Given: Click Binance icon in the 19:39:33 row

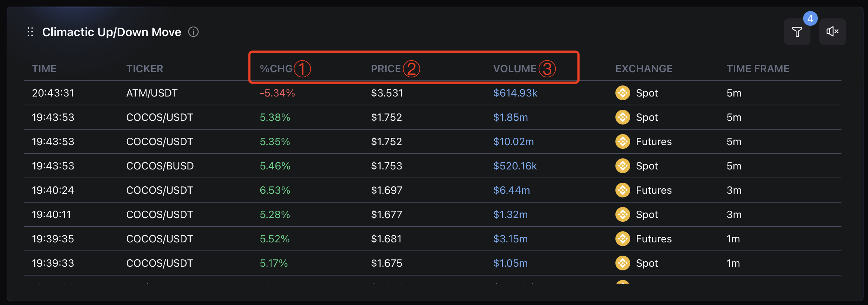Looking at the screenshot, I should [622, 263].
